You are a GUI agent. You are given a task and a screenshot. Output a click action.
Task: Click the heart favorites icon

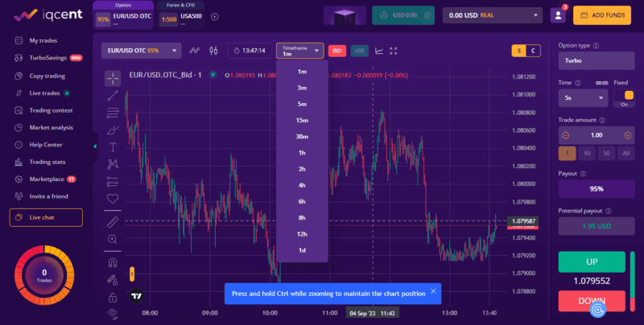point(113,199)
